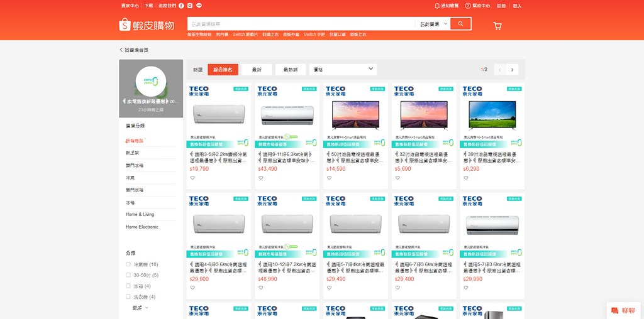This screenshot has width=644, height=319.
Task: Go back via 回賣場首頁 chevron
Action: click(121, 50)
